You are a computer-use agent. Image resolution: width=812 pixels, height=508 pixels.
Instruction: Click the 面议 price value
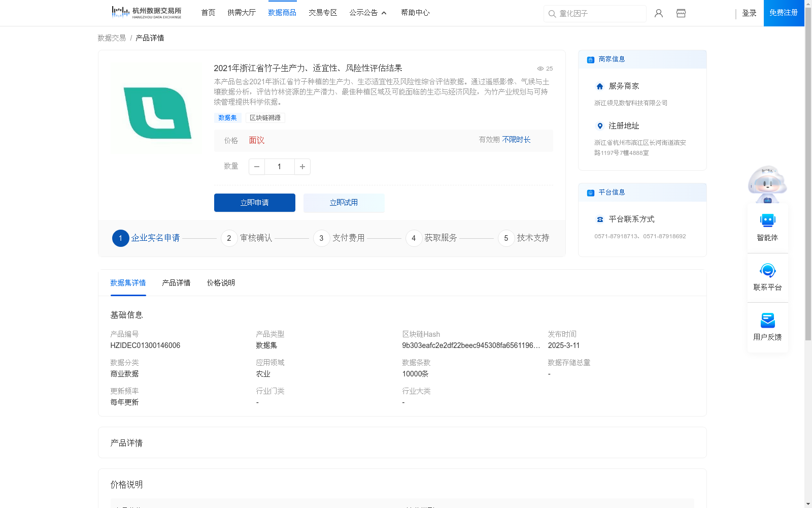(x=257, y=141)
